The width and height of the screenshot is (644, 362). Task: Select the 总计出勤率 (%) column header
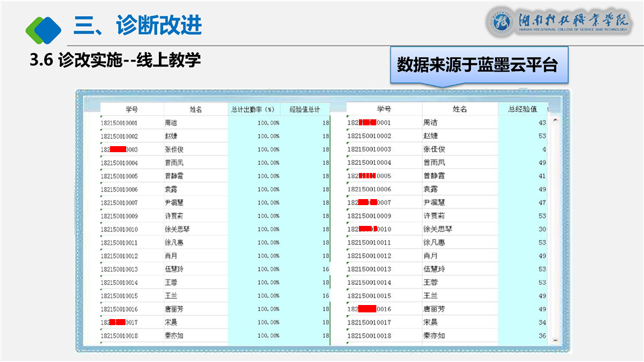tap(254, 109)
